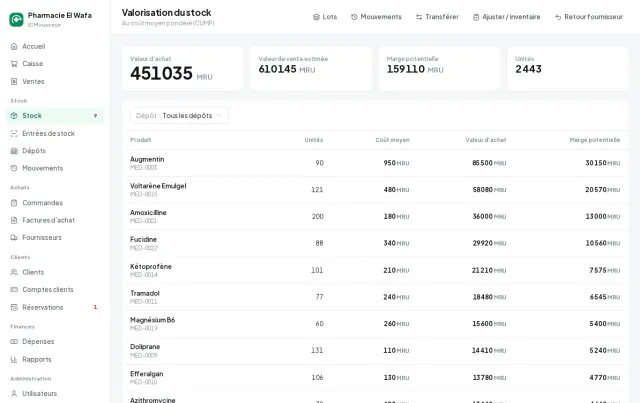
Task: Go to Accueil page
Action: (55, 46)
